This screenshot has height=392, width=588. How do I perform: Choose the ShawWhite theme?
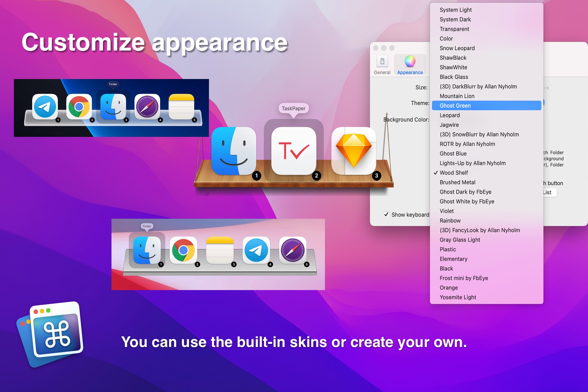coord(487,67)
